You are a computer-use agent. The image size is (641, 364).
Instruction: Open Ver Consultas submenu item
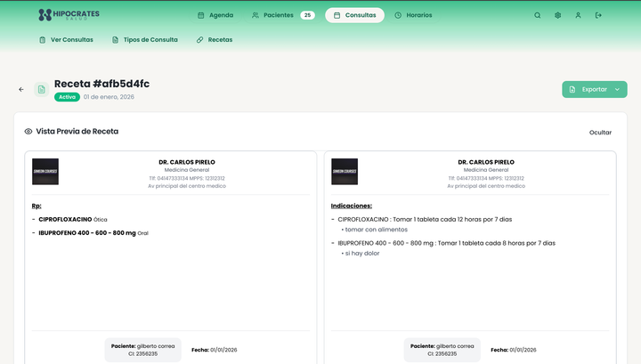66,40
